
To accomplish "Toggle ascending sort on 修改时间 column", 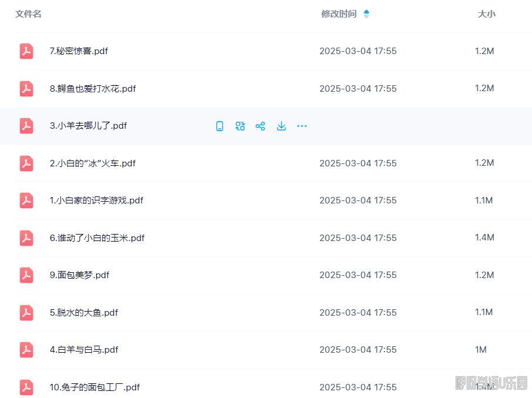I will tap(366, 11).
